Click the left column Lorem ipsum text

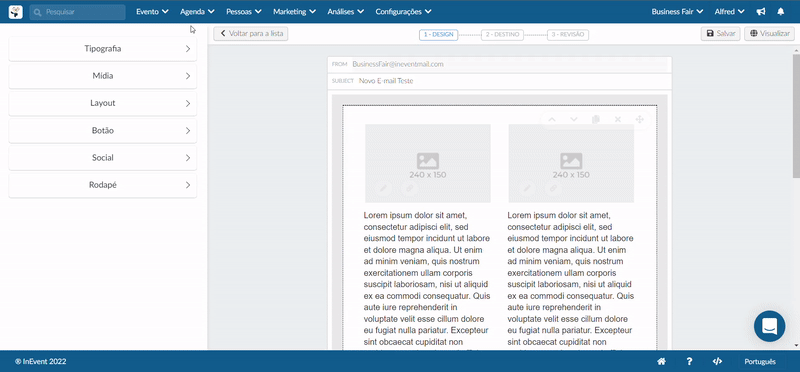point(427,280)
